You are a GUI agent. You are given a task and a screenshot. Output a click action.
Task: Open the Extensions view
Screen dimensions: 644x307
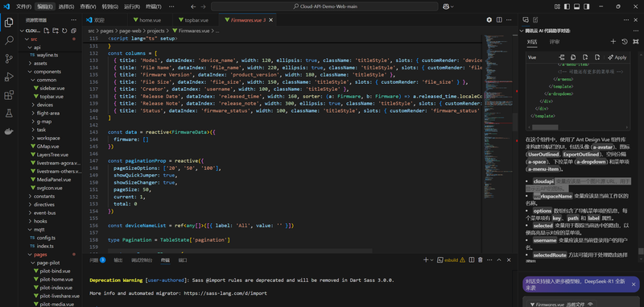pyautogui.click(x=9, y=95)
